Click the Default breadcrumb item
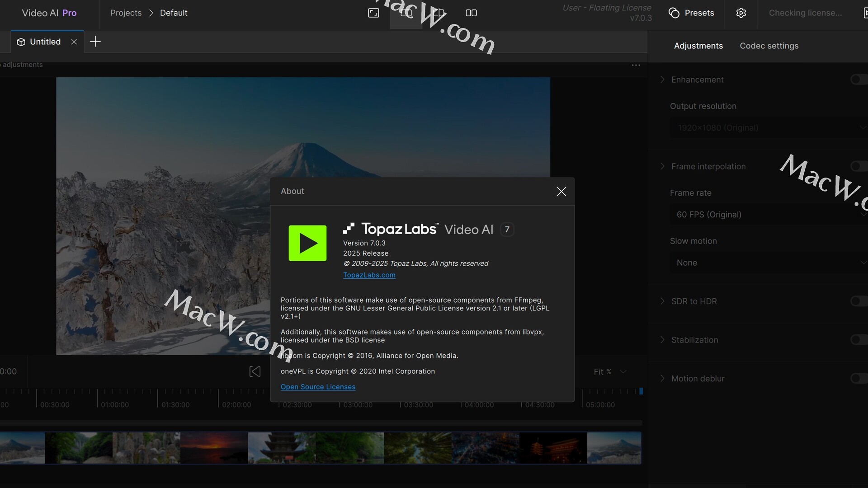868x488 pixels. point(174,13)
